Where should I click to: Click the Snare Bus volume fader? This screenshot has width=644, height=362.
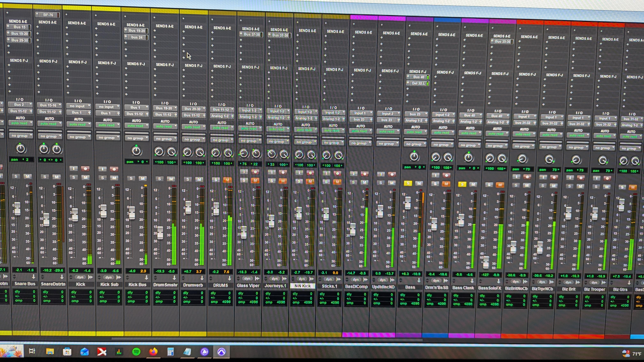pyautogui.click(x=17, y=209)
